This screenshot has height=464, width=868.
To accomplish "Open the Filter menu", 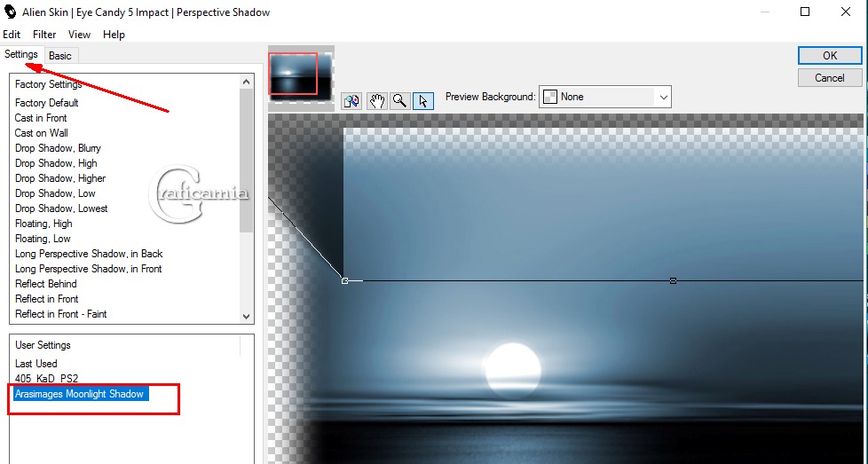I will click(x=44, y=35).
